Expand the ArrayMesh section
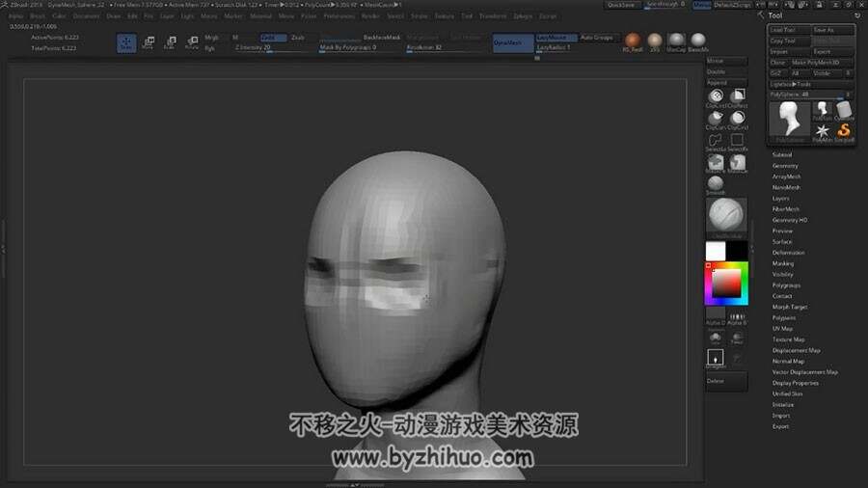Screen dimensions: 868x488 coord(787,176)
